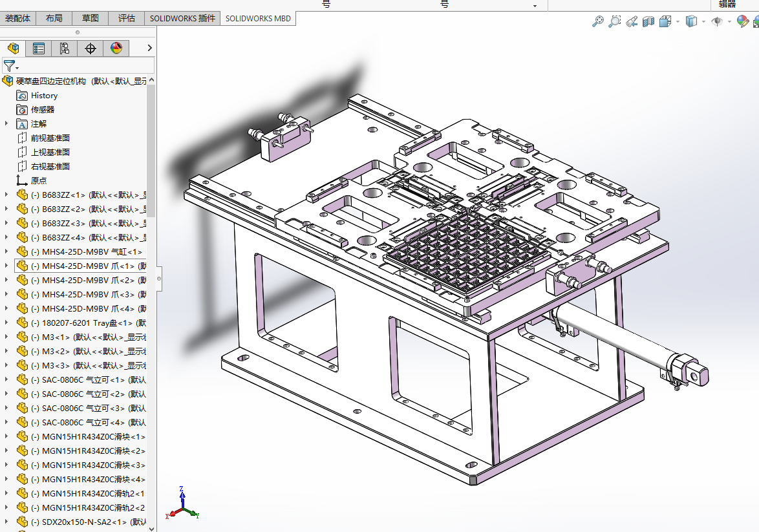Viewport: 759px width, 532px height.
Task: Expand MHS4-25D-M9BV 气缸<1> node
Action: click(x=6, y=251)
